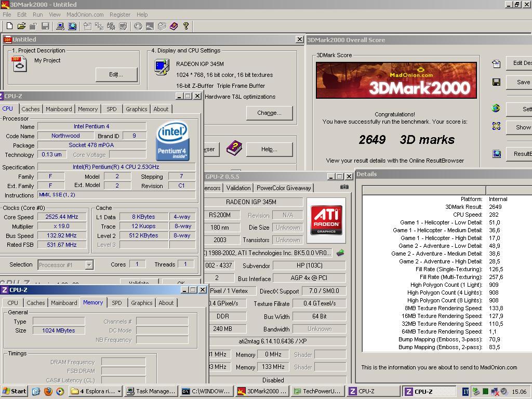Click the greyed-out floppy save toolbar icon
The width and height of the screenshot is (532, 399).
(x=45, y=26)
